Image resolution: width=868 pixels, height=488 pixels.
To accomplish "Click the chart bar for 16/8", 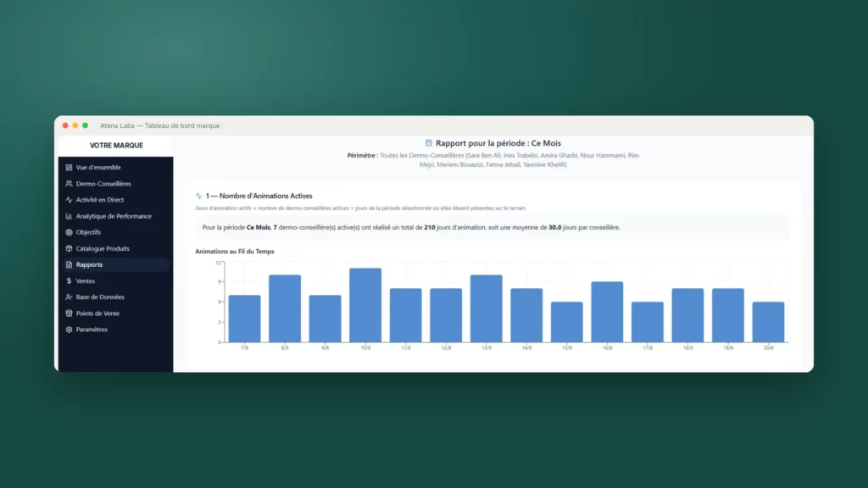I will click(x=607, y=312).
